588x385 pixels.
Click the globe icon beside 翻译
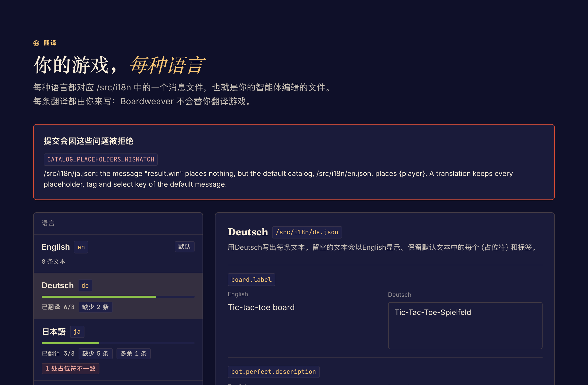(36, 43)
